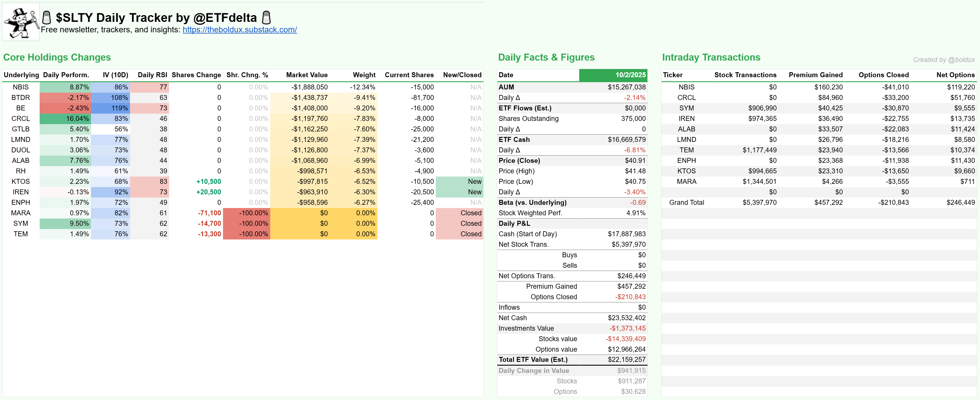
Task: Click the Premium Gained column header
Action: pos(815,75)
